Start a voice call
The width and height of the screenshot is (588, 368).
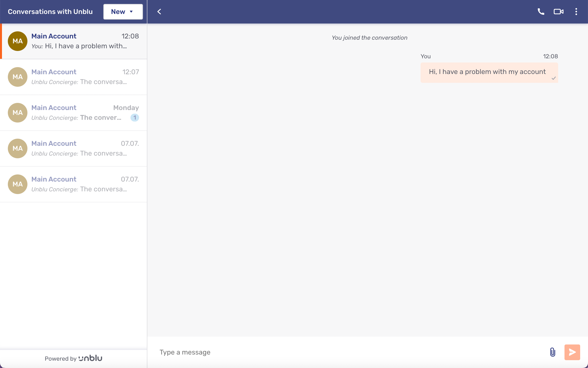[x=541, y=12]
